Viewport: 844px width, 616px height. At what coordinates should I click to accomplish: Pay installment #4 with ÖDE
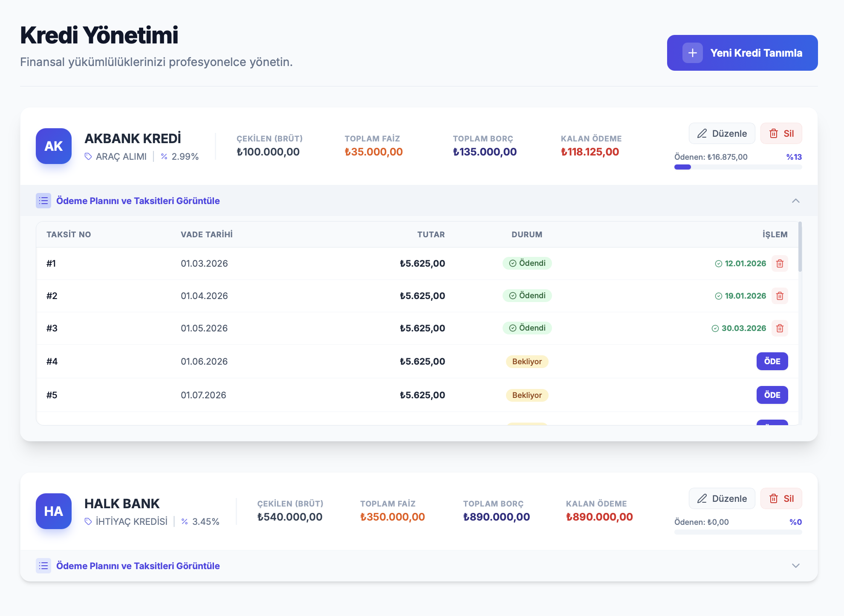coord(772,361)
